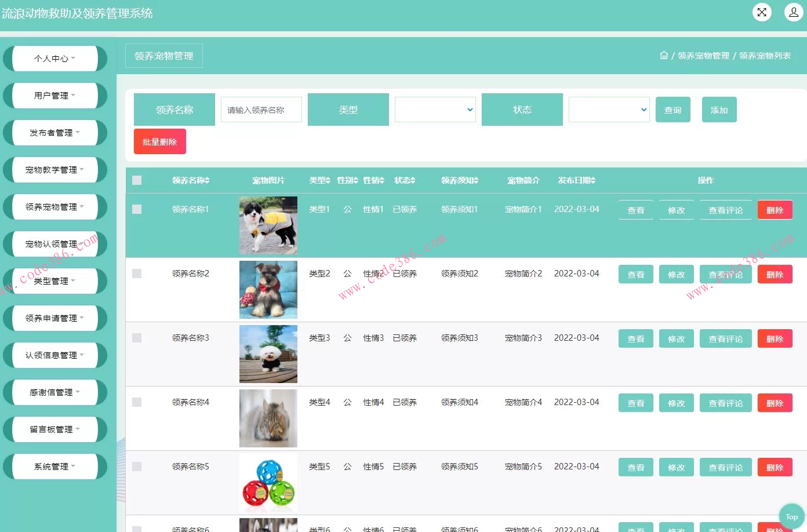Click the 批量删除 bulk delete button

tap(159, 141)
